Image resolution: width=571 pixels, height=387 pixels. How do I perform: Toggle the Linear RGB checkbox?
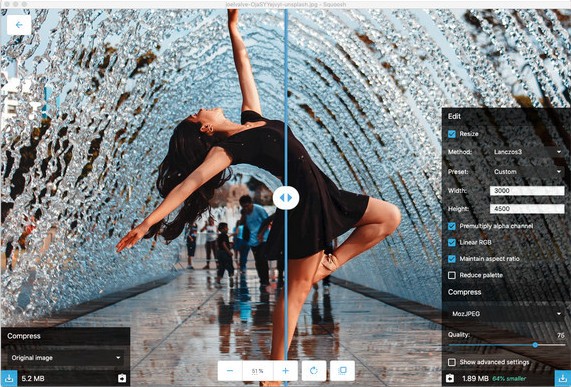coord(452,242)
